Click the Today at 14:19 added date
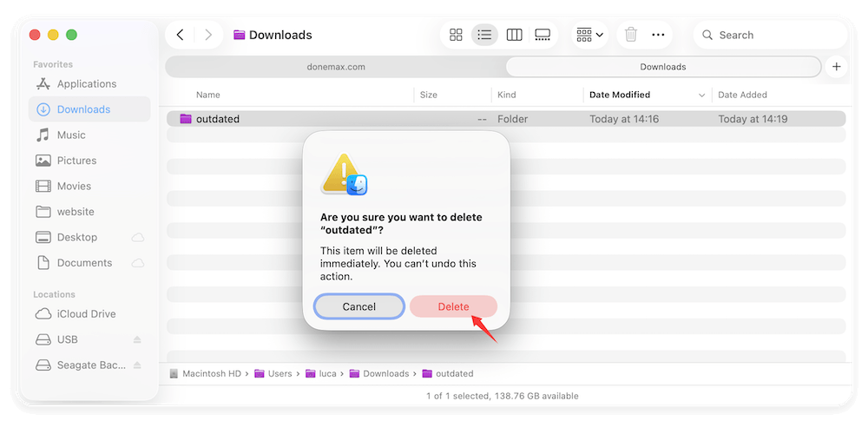The width and height of the screenshot is (868, 421). (x=753, y=119)
